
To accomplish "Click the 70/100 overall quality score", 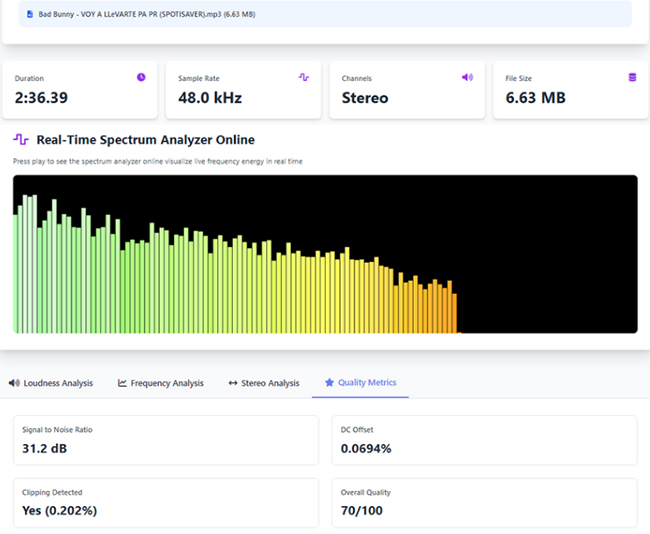I will point(361,511).
